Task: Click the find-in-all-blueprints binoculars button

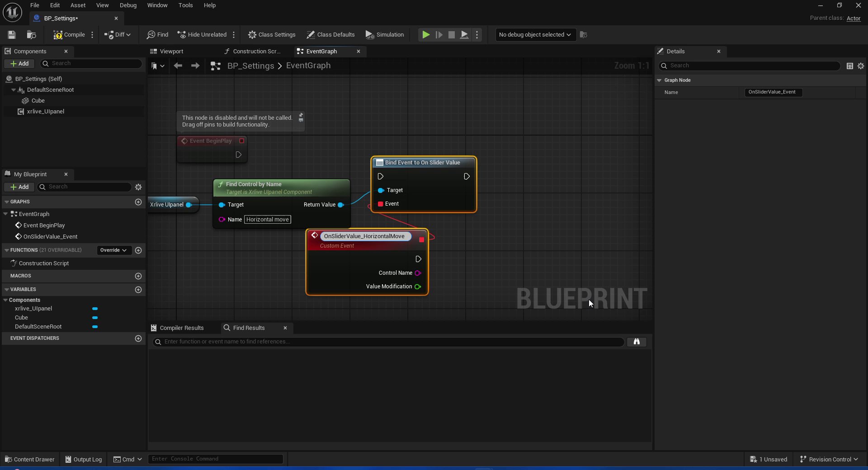Action: point(637,342)
